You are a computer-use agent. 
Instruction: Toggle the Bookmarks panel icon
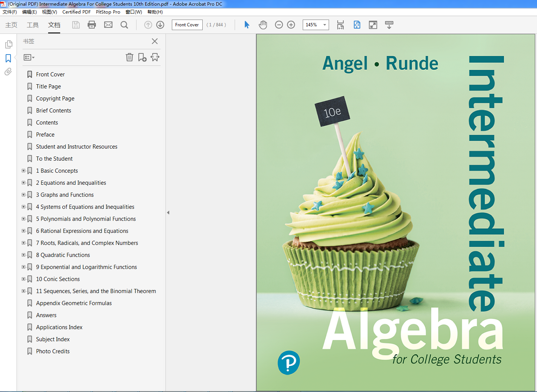[x=8, y=58]
